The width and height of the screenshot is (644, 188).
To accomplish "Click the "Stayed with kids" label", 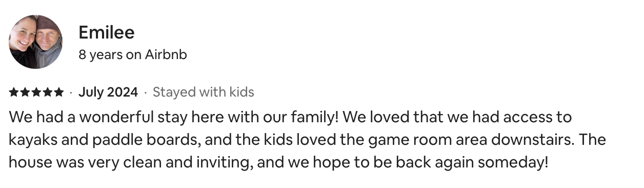I will pos(204,92).
